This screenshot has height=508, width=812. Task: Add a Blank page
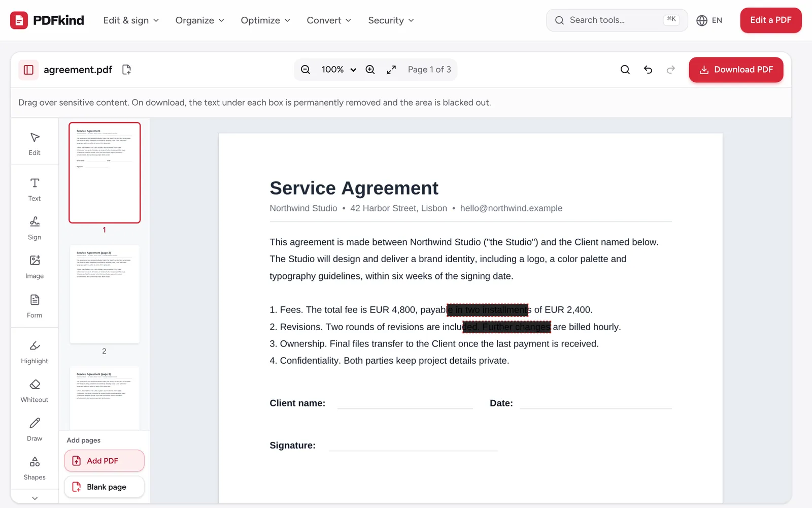pos(104,487)
